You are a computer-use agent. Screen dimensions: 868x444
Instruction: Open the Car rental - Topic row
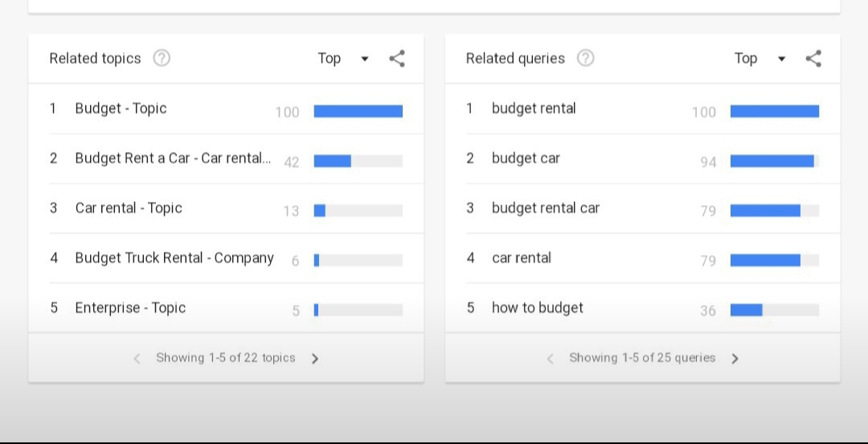[129, 208]
